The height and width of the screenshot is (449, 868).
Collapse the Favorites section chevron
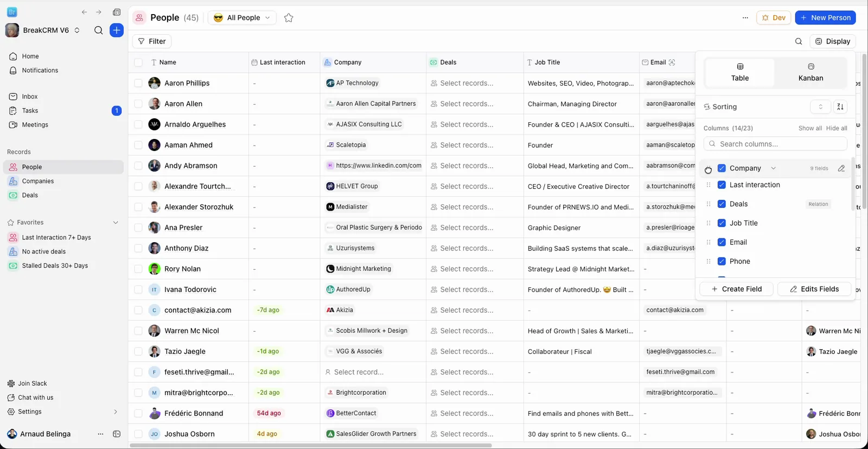coord(116,223)
